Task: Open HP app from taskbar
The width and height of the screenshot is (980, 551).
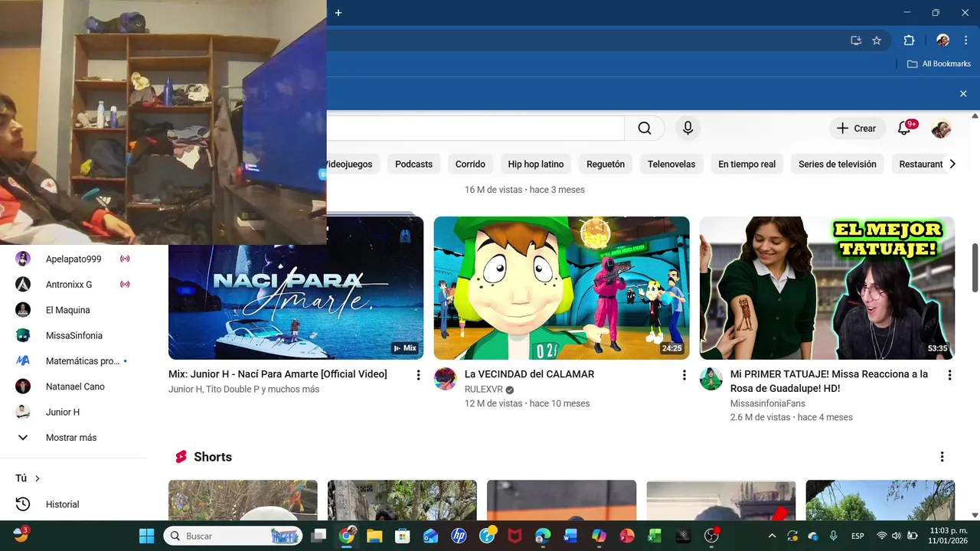Action: pos(459,536)
